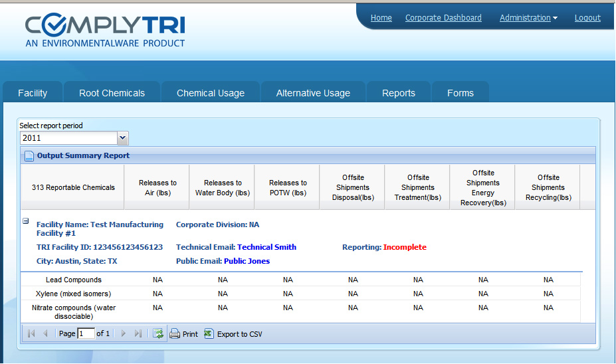Click the previous page arrow icon

[x=45, y=333]
